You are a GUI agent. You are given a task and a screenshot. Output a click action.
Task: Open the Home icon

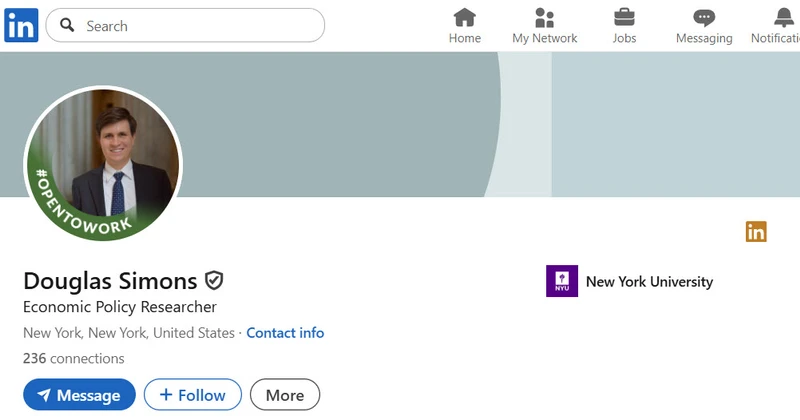coord(464,17)
